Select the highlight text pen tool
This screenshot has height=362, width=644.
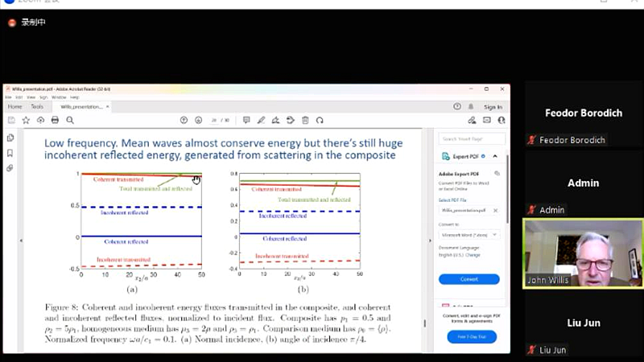click(260, 120)
